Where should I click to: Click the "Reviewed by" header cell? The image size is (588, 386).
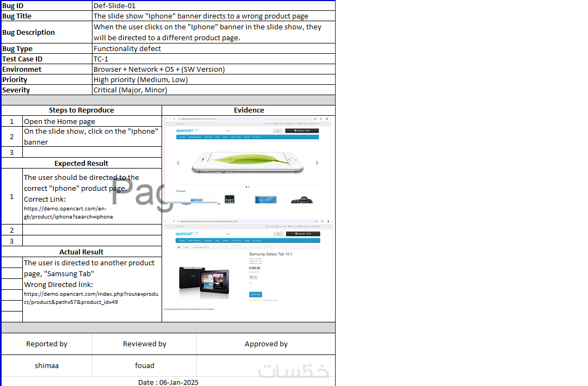point(144,344)
